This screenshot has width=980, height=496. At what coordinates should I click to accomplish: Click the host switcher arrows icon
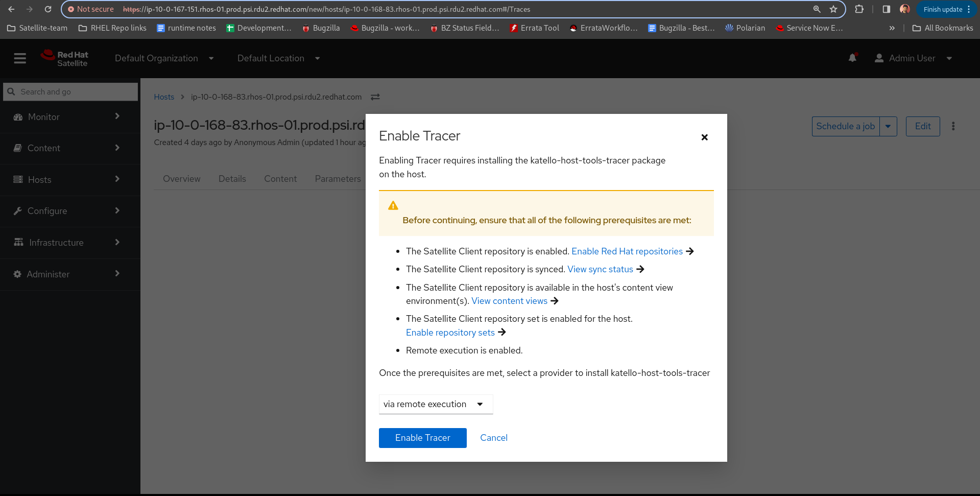375,97
